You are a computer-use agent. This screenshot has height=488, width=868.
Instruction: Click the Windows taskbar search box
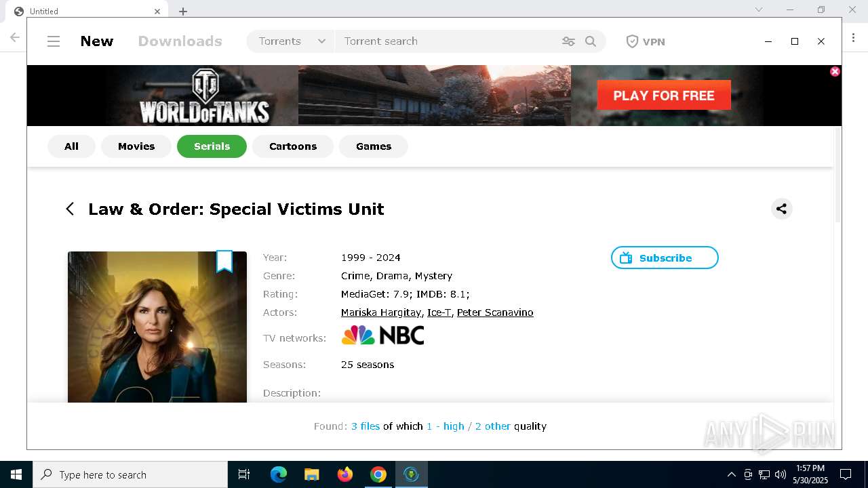(x=130, y=474)
